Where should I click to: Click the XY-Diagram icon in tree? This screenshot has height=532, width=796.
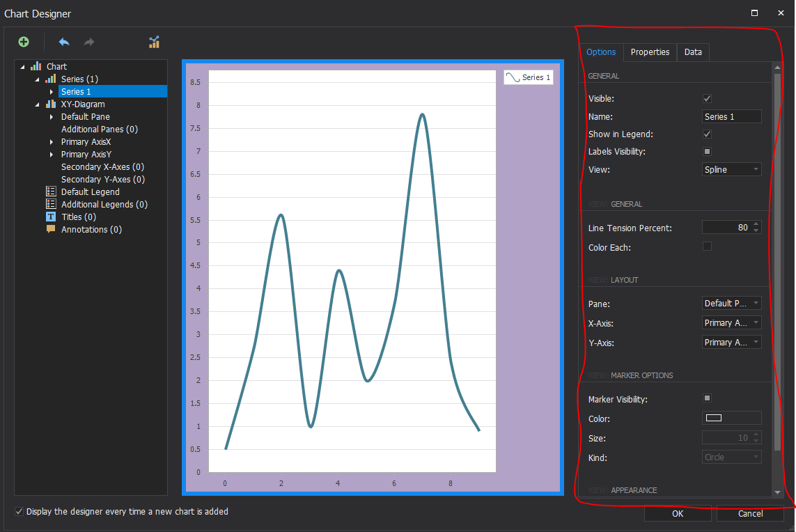[51, 104]
